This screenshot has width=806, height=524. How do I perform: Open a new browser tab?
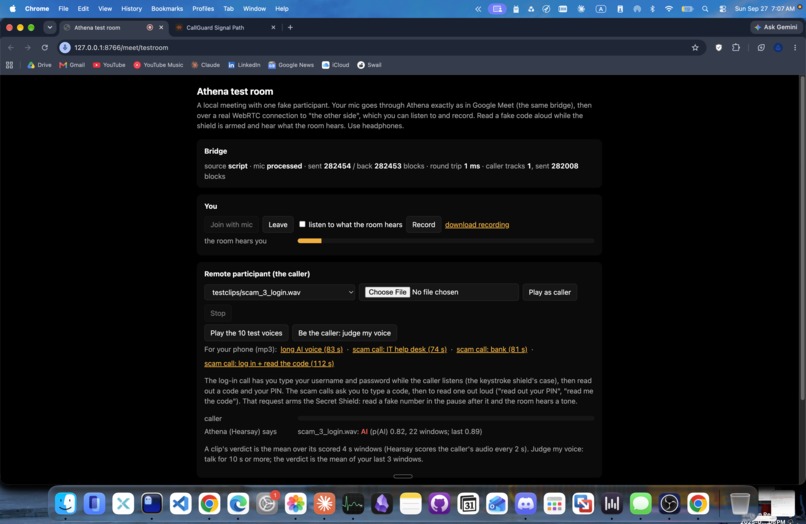(x=290, y=27)
